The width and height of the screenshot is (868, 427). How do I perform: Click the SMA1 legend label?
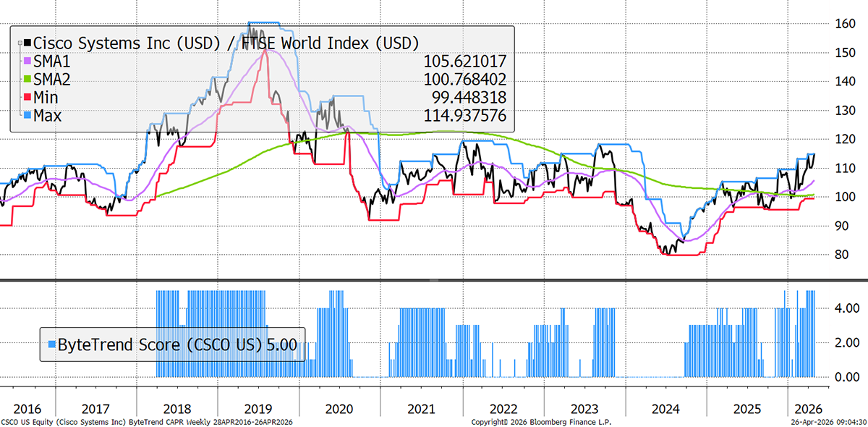coord(54,61)
